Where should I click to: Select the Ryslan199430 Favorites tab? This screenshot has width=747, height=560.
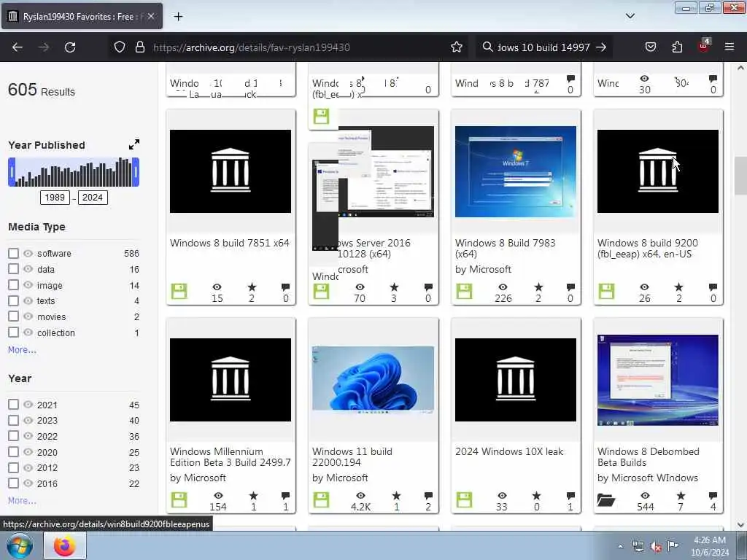tap(82, 16)
